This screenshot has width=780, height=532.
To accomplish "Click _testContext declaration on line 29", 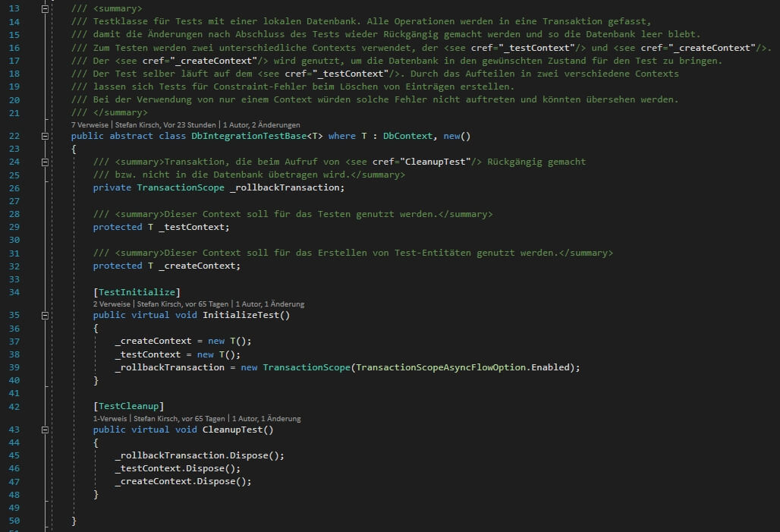I will [x=191, y=227].
